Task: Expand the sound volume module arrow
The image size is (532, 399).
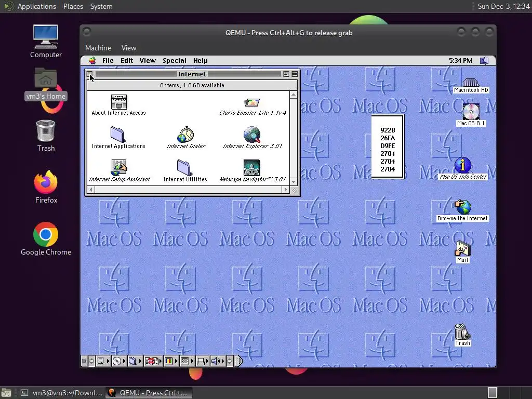Action: [x=223, y=361]
